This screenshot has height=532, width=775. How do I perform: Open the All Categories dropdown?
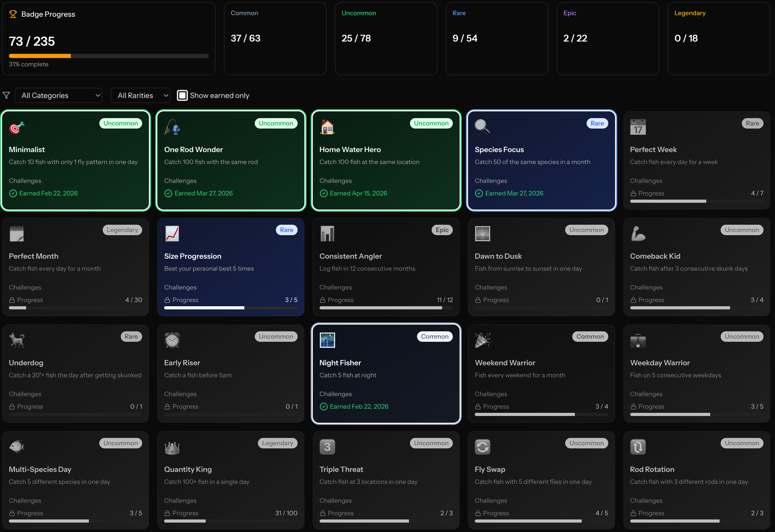(x=59, y=95)
